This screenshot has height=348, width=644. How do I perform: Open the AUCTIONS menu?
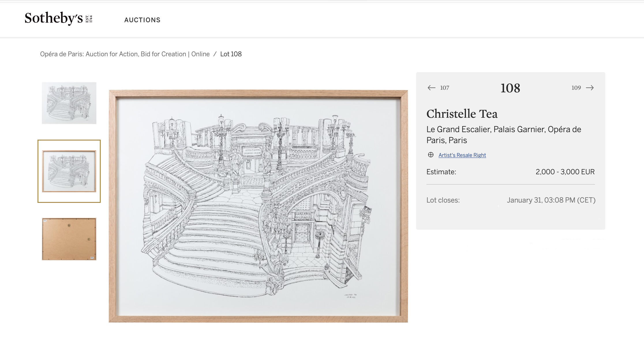point(142,20)
